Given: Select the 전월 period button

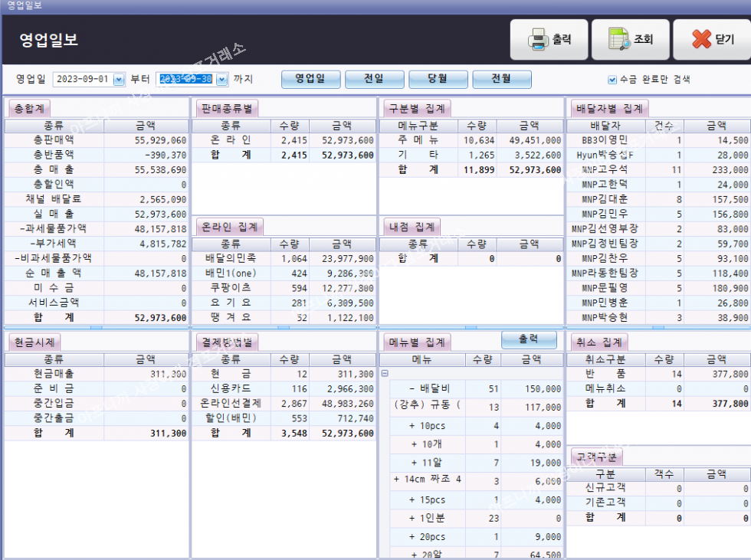Looking at the screenshot, I should pyautogui.click(x=501, y=79).
